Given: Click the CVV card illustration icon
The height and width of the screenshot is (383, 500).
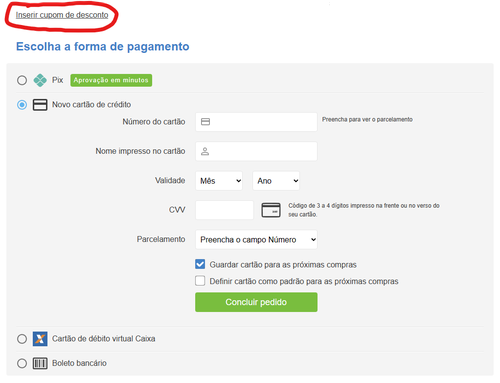Looking at the screenshot, I should (271, 210).
